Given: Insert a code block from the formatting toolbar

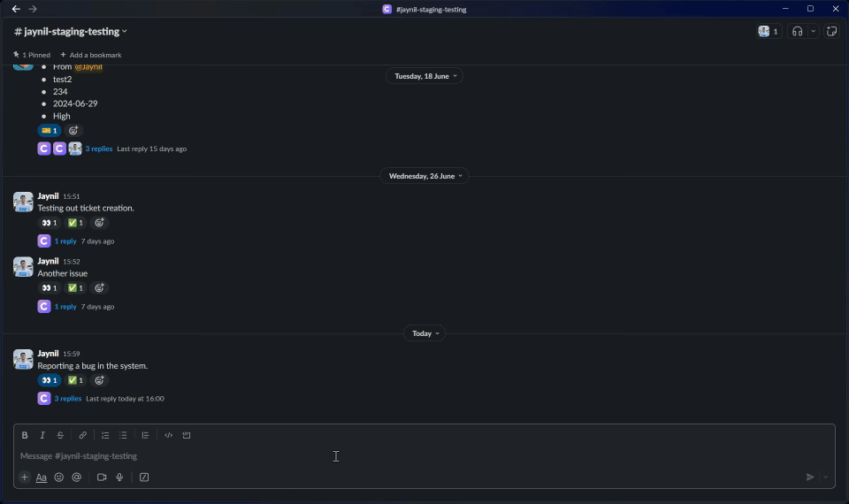Looking at the screenshot, I should (x=187, y=435).
